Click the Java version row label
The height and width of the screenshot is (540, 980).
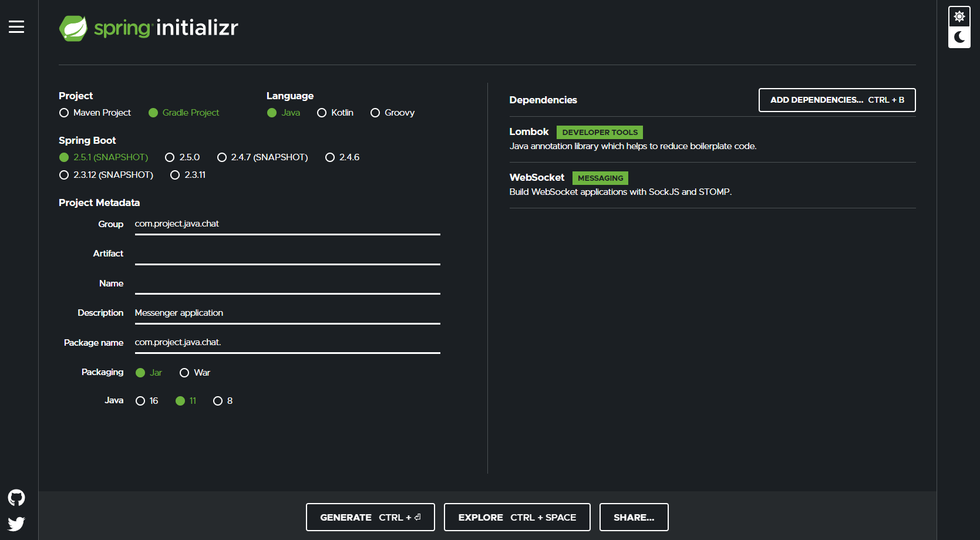click(114, 400)
